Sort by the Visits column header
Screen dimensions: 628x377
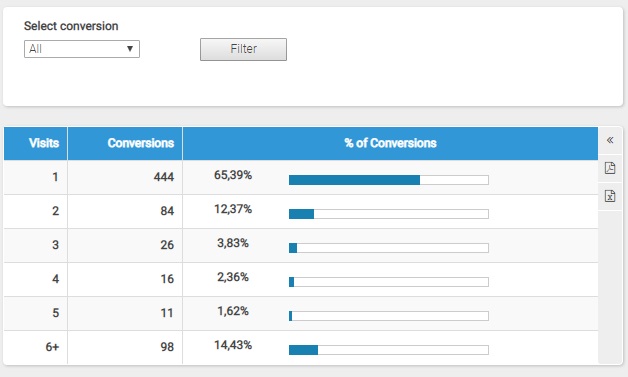[44, 143]
